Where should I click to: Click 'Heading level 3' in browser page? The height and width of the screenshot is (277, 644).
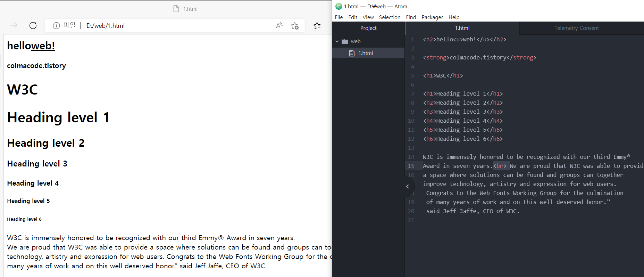(x=37, y=164)
